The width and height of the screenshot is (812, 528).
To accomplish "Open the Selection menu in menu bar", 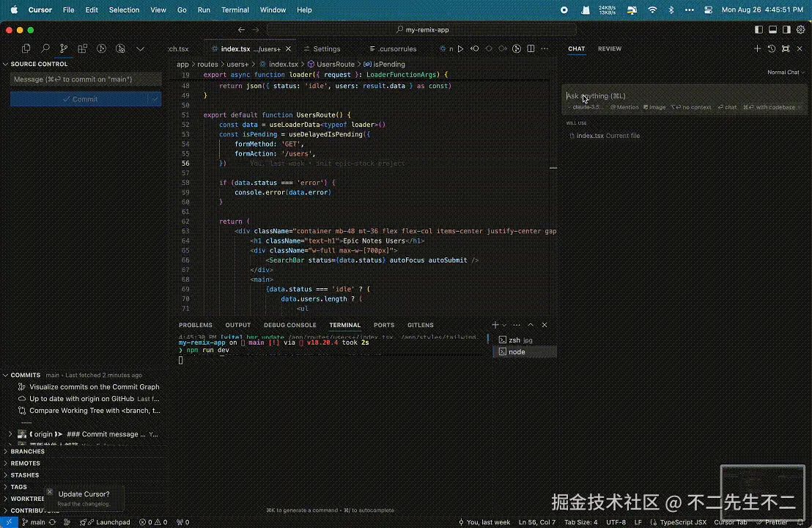I will click(x=124, y=10).
